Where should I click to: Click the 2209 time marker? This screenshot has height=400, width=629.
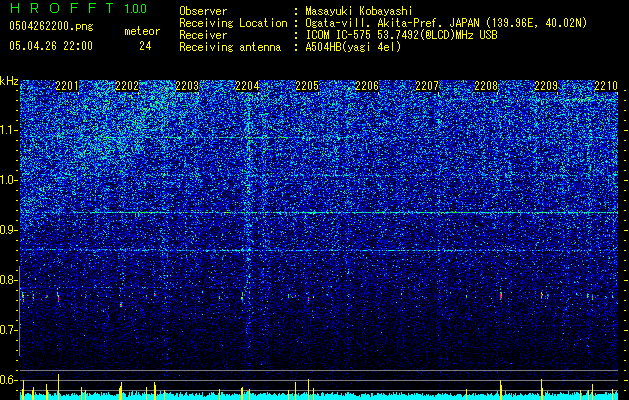(546, 86)
